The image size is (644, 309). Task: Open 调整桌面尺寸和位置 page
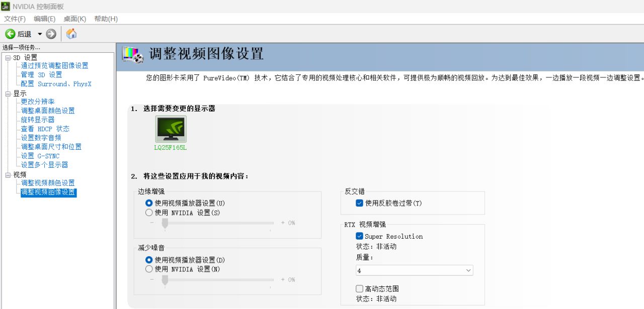(x=51, y=147)
